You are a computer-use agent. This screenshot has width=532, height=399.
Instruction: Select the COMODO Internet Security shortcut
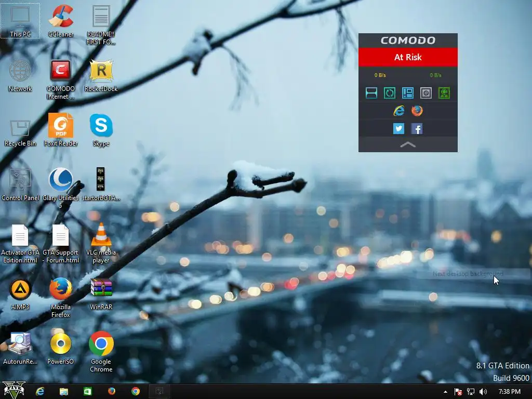click(60, 79)
